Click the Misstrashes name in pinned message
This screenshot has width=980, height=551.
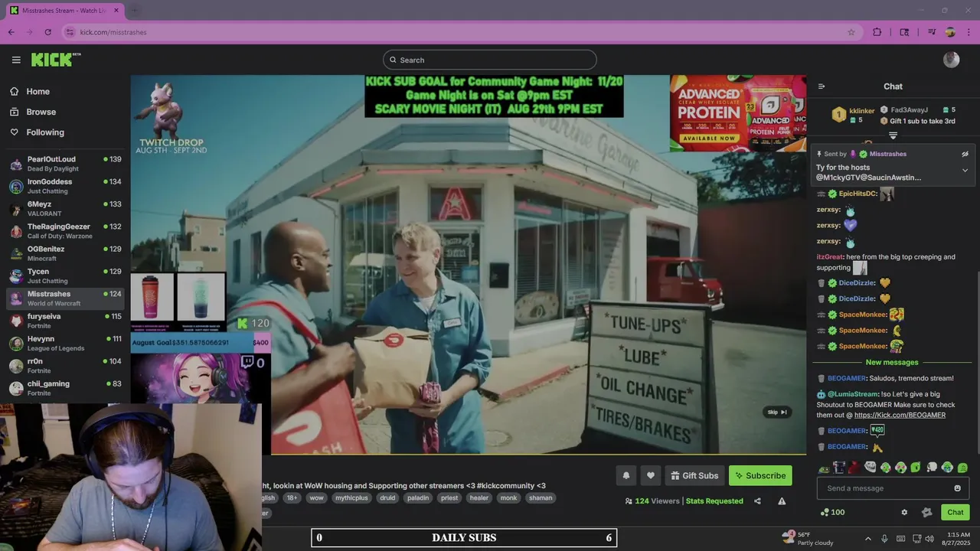coord(887,154)
